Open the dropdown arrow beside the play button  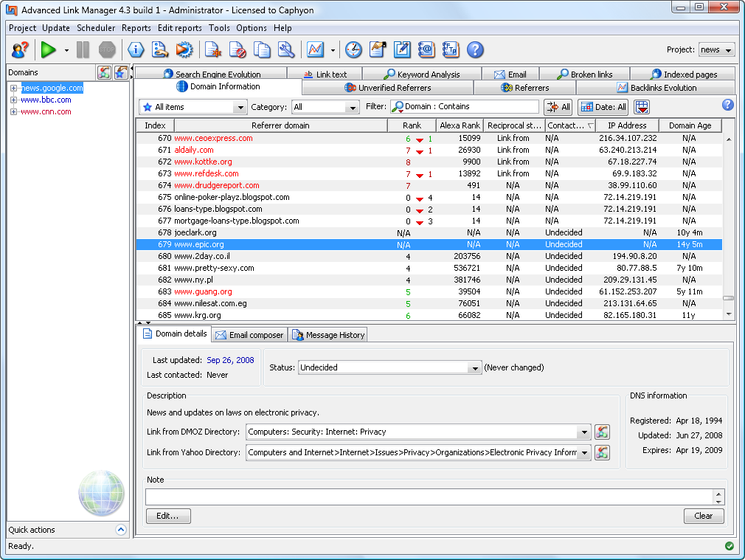point(66,50)
